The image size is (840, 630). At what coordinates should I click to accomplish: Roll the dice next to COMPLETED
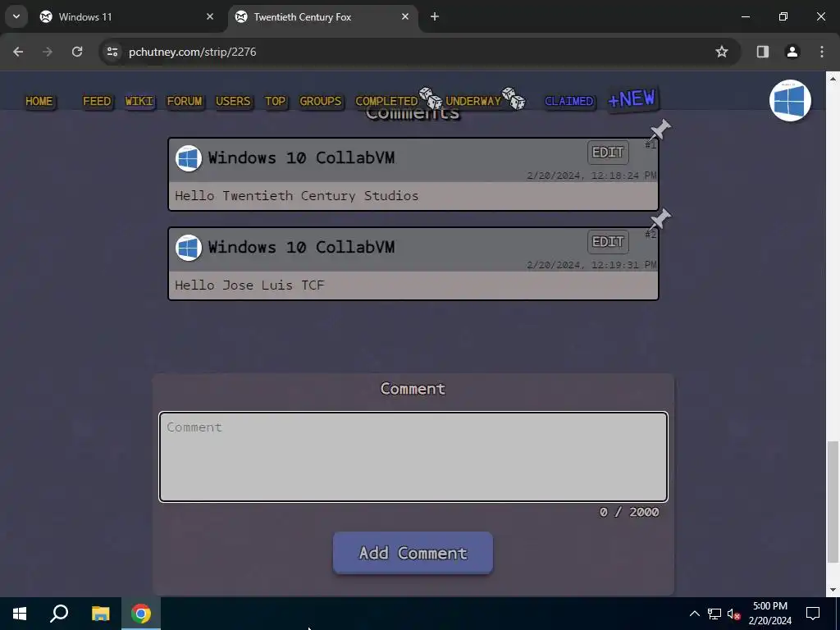[x=431, y=98]
